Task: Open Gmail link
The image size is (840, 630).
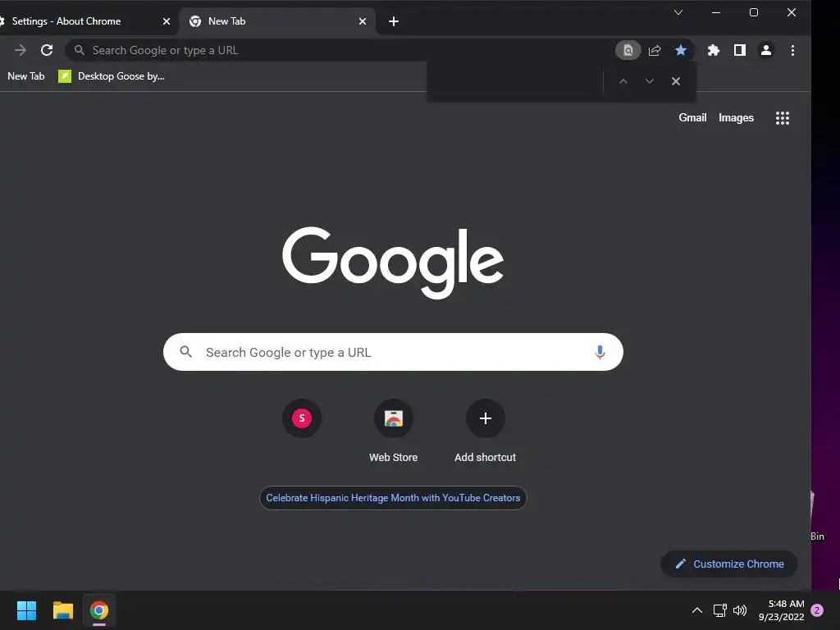Action: click(692, 118)
